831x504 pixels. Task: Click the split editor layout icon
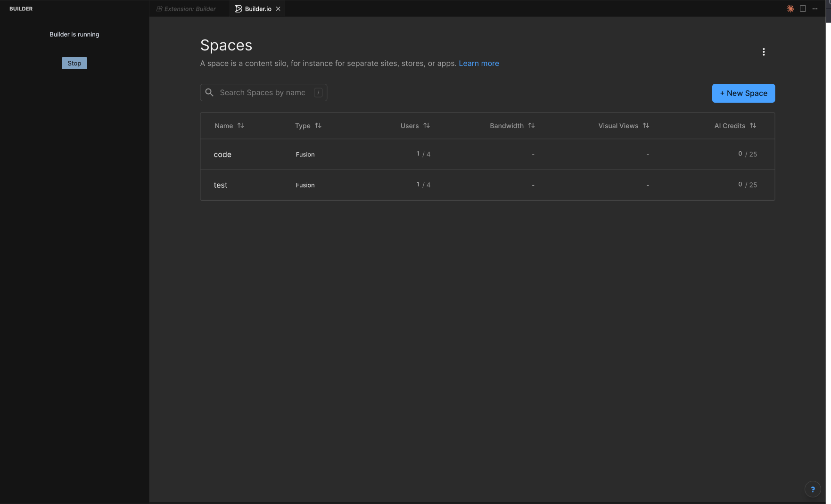[803, 8]
